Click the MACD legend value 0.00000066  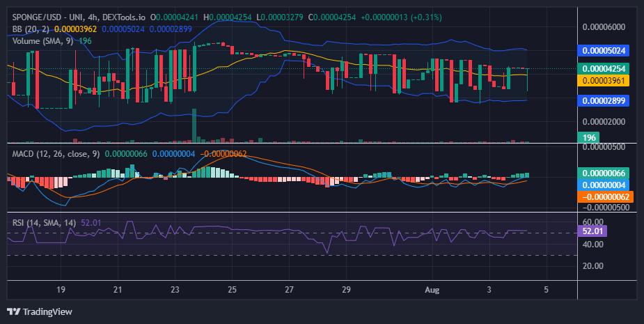point(126,154)
